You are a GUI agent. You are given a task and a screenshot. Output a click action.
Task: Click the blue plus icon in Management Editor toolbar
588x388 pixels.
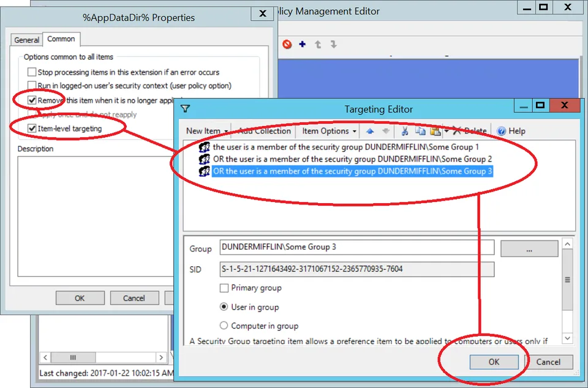pyautogui.click(x=302, y=44)
